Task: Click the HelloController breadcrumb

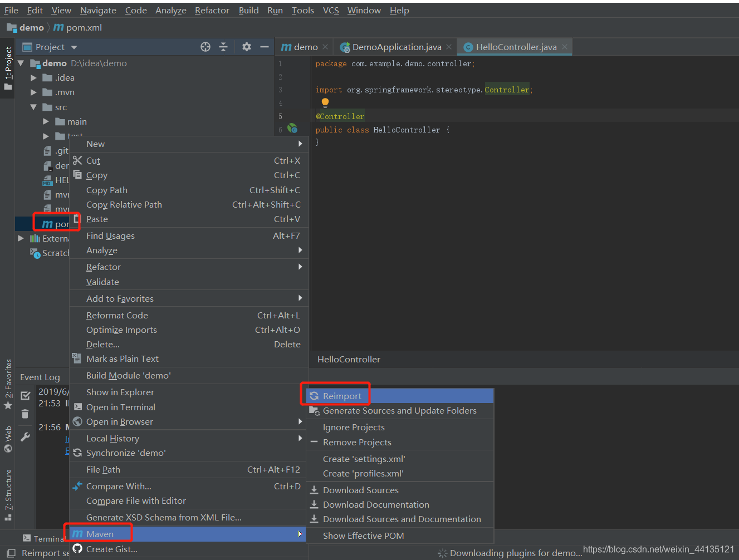Action: point(349,359)
